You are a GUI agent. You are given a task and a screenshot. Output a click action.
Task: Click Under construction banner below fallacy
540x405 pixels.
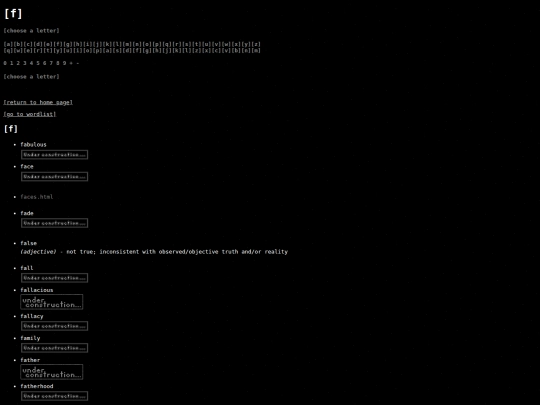coord(54,326)
